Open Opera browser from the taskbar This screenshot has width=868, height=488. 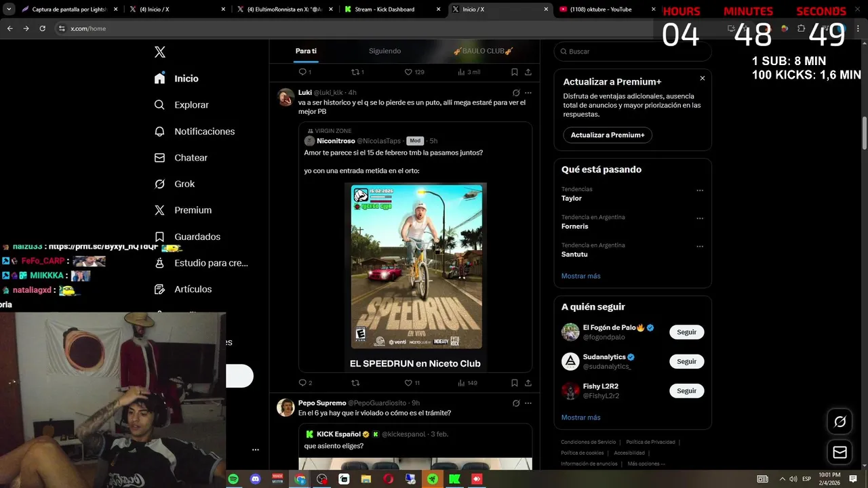tap(388, 479)
